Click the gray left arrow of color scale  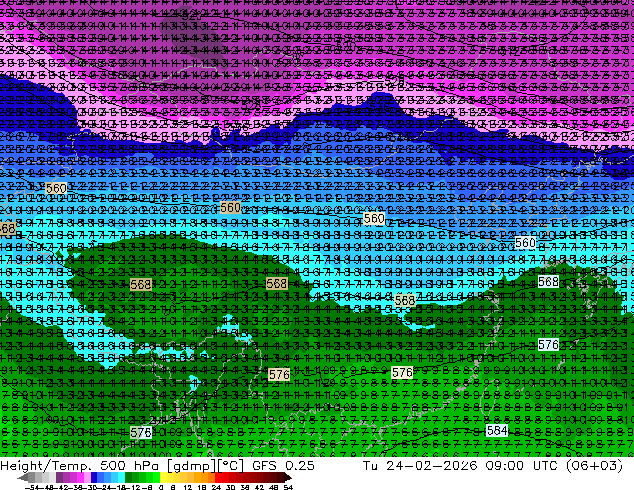[23, 477]
